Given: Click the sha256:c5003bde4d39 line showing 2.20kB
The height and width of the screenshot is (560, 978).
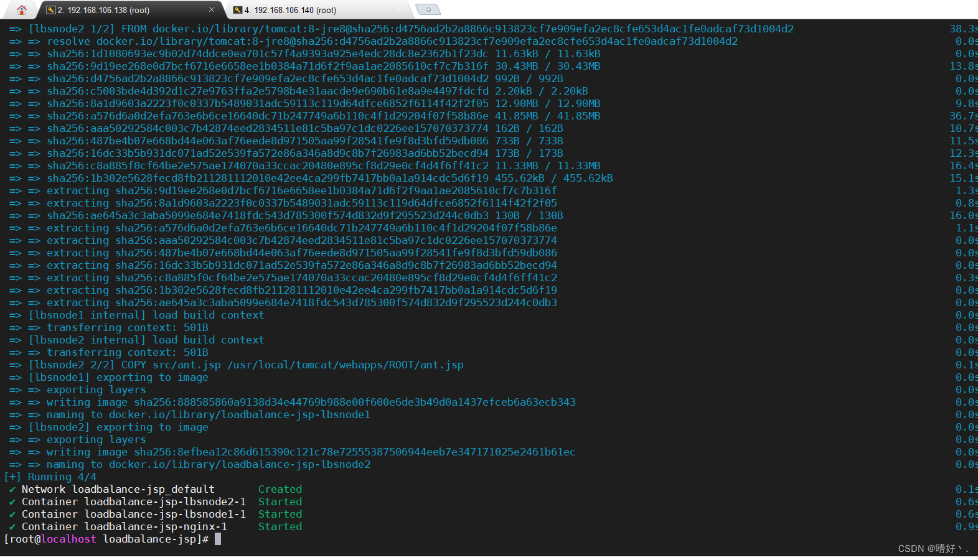Looking at the screenshot, I should coord(299,91).
